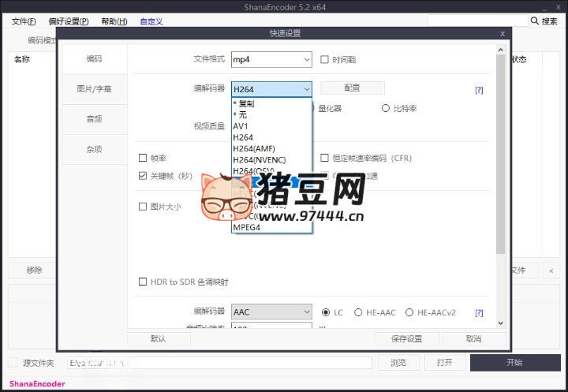Click the "<" collapse arrow button
This screenshot has height=392, width=568.
pos(551,271)
